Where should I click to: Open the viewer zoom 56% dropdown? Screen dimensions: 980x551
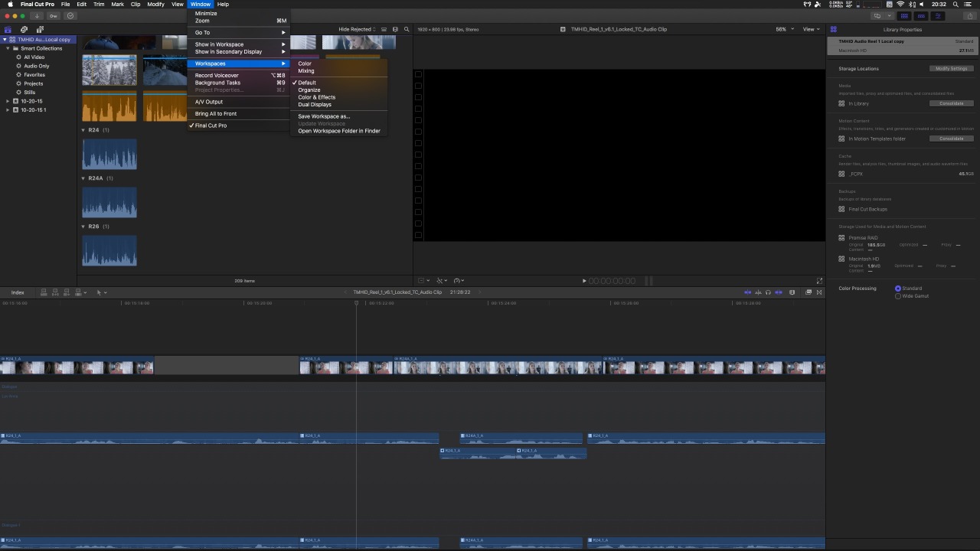tap(783, 29)
